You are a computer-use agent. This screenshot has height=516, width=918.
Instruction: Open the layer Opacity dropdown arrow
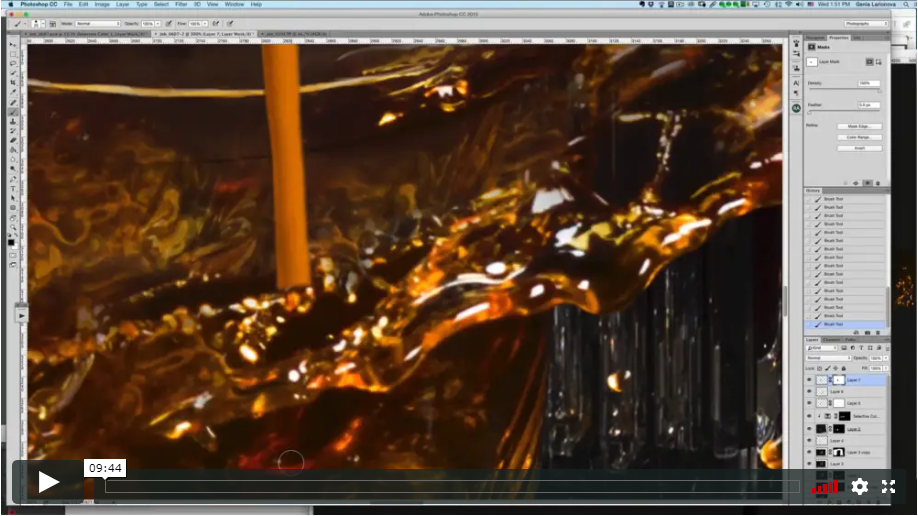click(x=886, y=358)
